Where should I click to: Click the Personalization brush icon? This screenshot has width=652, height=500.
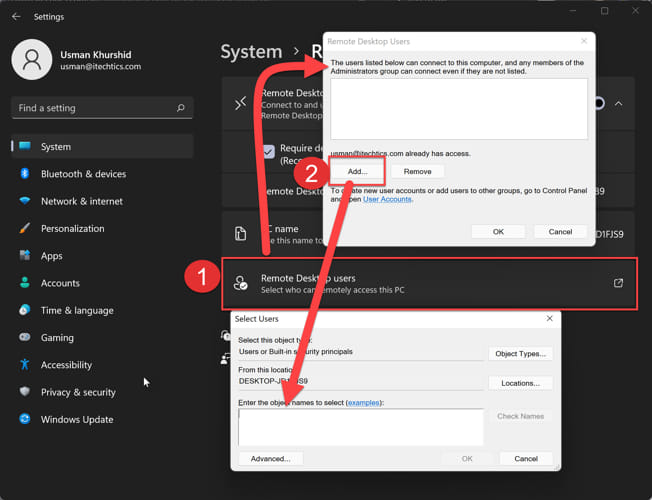point(25,228)
